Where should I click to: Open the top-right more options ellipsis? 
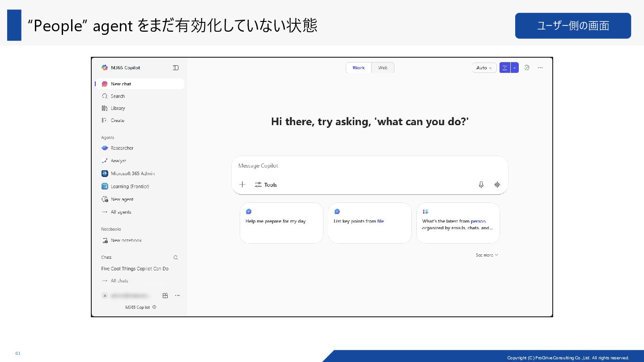click(x=540, y=67)
